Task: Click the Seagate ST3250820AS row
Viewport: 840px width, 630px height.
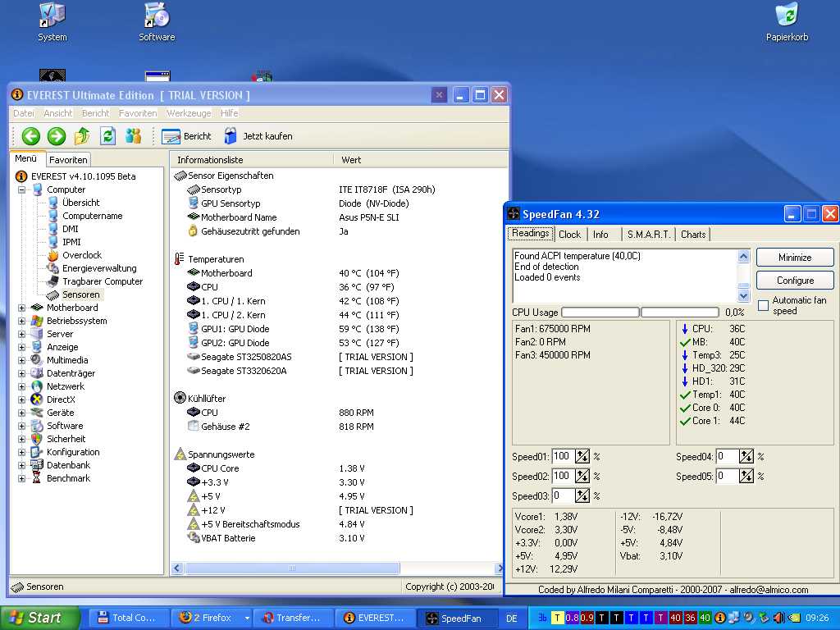Action: pos(340,357)
